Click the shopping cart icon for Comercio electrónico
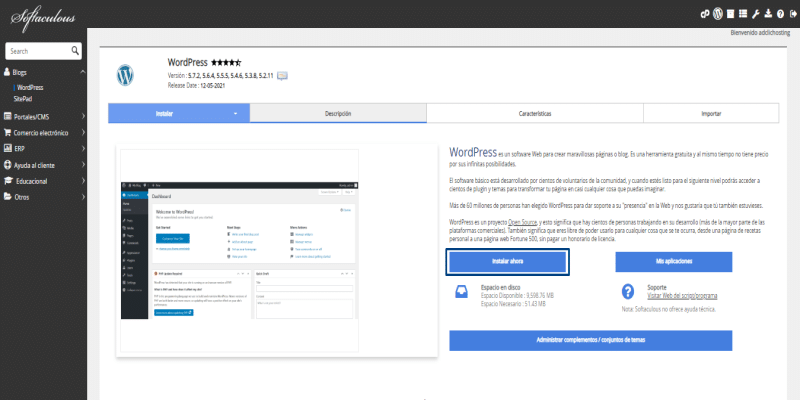 8,133
